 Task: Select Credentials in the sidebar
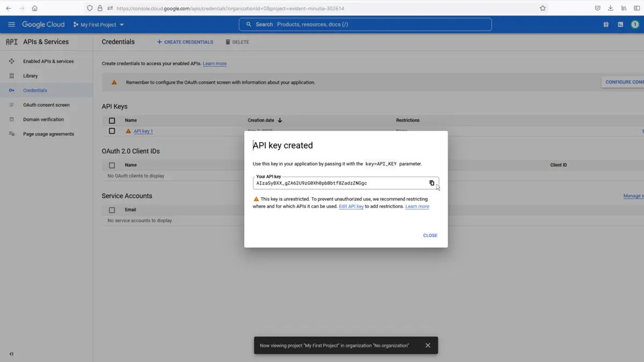coord(35,91)
